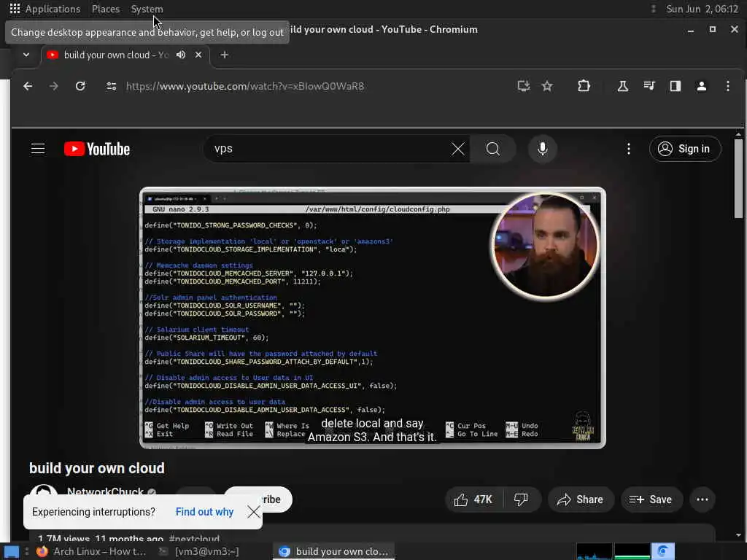Open the Extensions puzzle icon
The height and width of the screenshot is (560, 747).
(584, 86)
